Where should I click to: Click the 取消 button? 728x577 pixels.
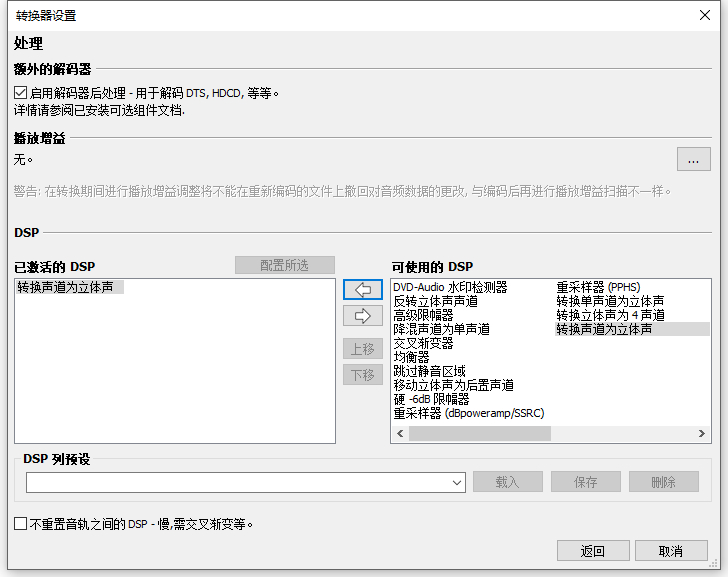[671, 551]
